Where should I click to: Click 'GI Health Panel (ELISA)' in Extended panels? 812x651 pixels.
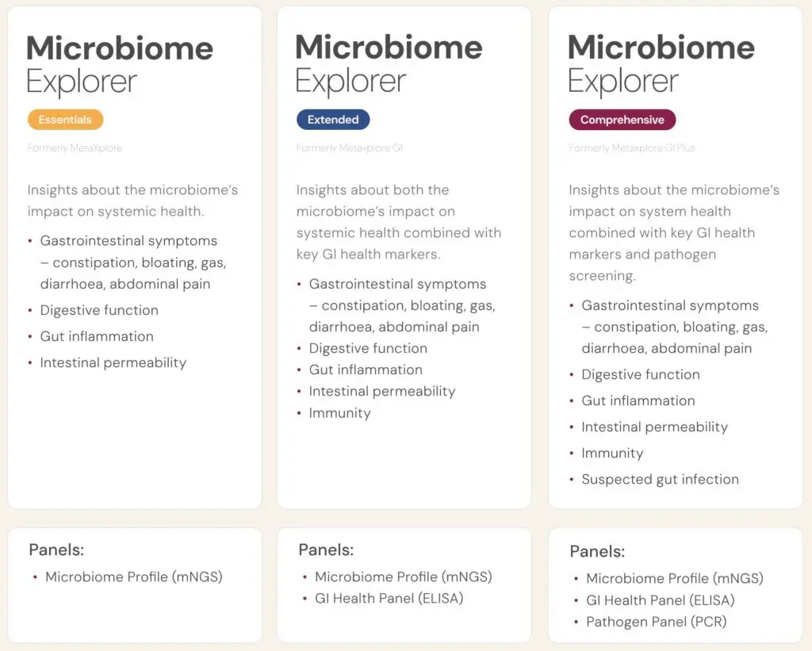tap(389, 599)
